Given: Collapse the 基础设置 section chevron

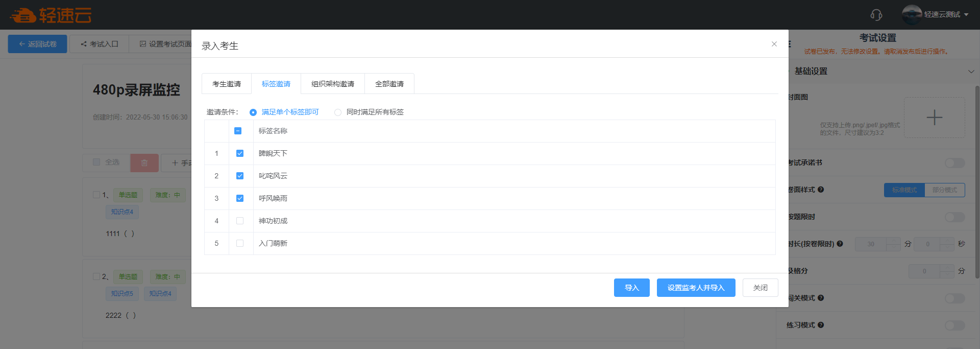Looking at the screenshot, I should pos(971,72).
